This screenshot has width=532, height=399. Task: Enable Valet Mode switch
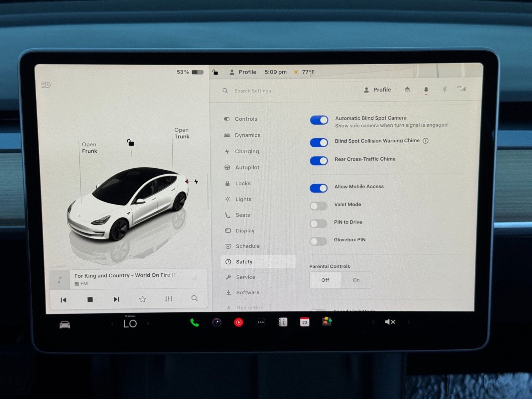click(319, 206)
